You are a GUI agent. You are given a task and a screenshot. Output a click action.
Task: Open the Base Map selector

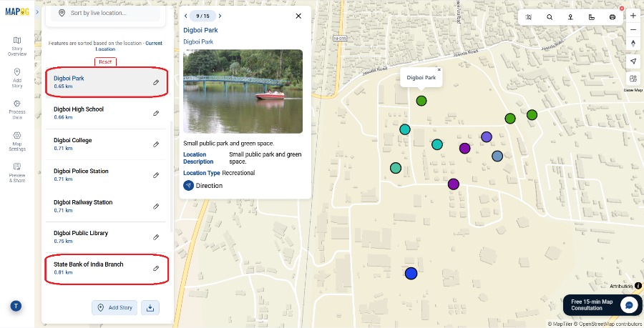pos(633,80)
